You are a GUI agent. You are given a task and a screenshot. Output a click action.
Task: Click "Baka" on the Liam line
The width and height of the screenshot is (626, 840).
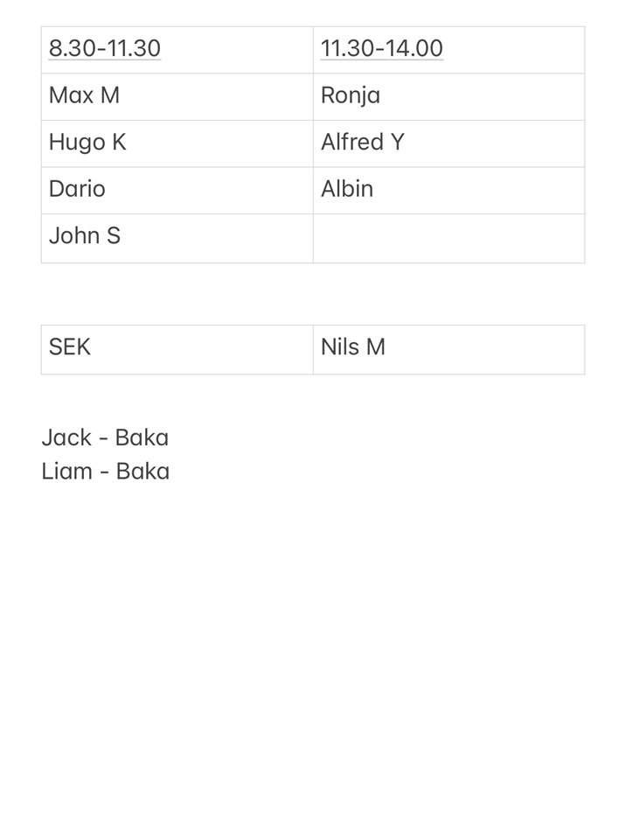[x=143, y=472]
